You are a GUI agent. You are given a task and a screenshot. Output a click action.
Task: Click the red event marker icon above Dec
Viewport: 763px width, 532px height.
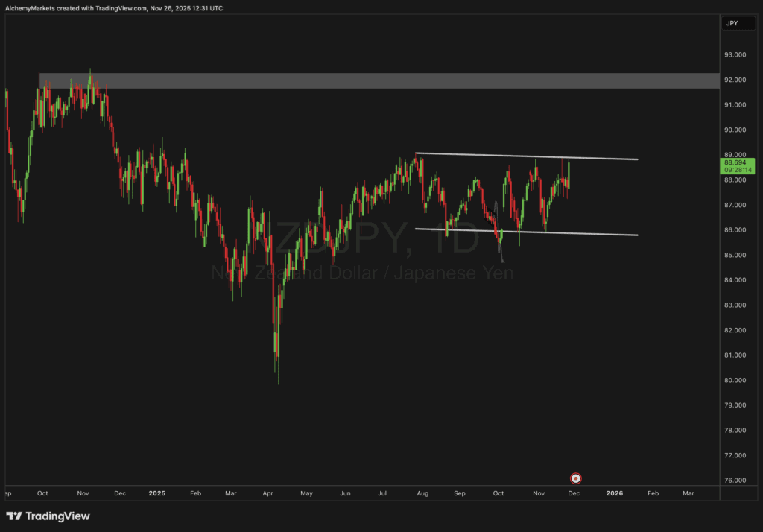pos(575,478)
